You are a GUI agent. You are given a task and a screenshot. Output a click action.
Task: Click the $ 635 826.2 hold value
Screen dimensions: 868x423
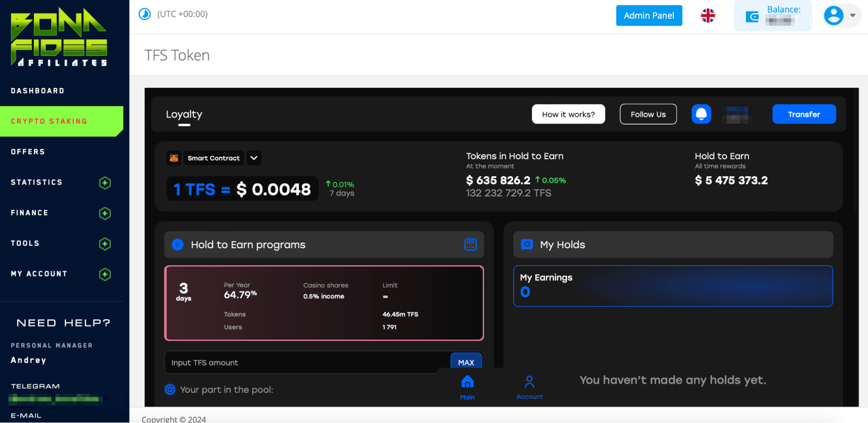click(x=498, y=180)
